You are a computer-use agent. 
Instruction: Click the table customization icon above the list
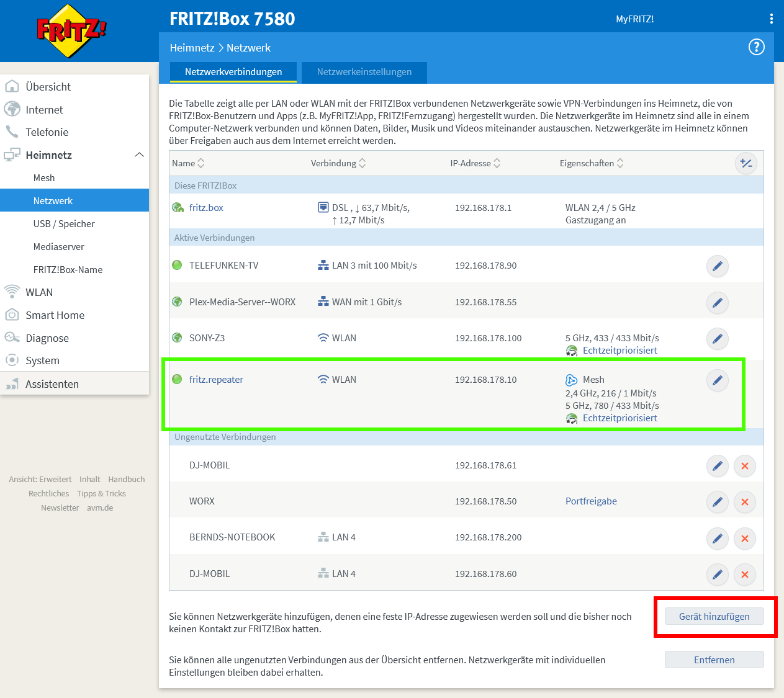tap(746, 163)
